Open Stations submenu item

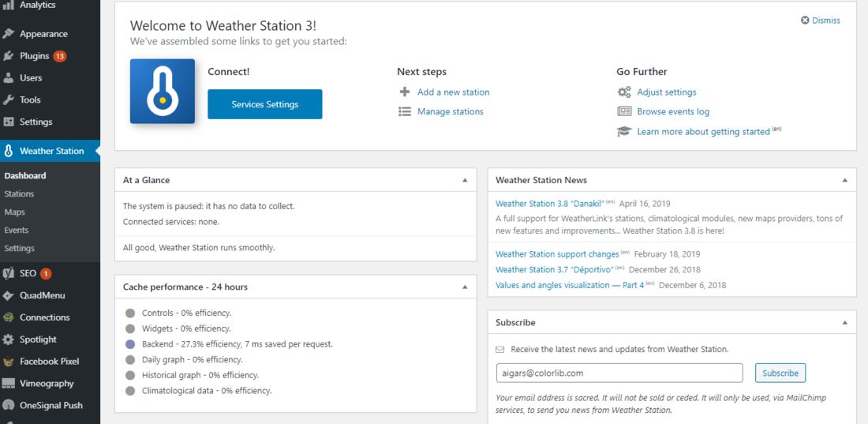[19, 193]
